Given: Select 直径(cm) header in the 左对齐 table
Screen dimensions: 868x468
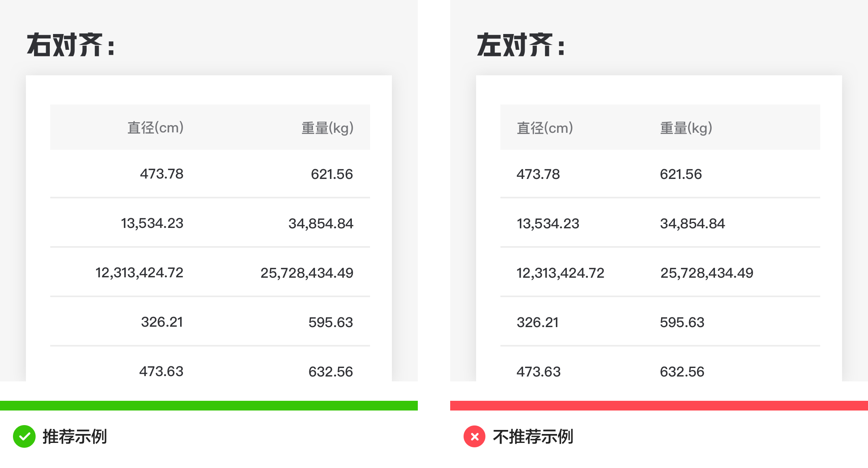Looking at the screenshot, I should point(545,128).
